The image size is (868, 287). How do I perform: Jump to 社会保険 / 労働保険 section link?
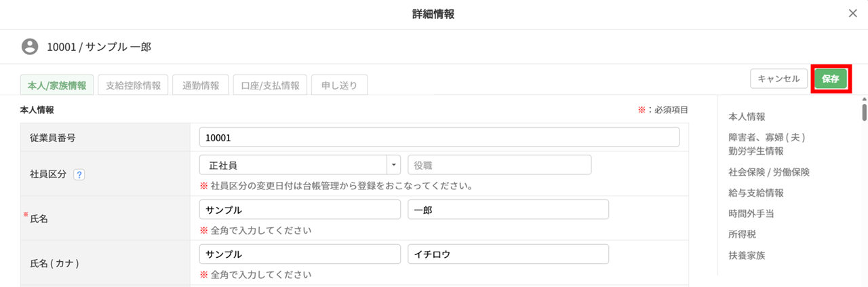point(769,172)
